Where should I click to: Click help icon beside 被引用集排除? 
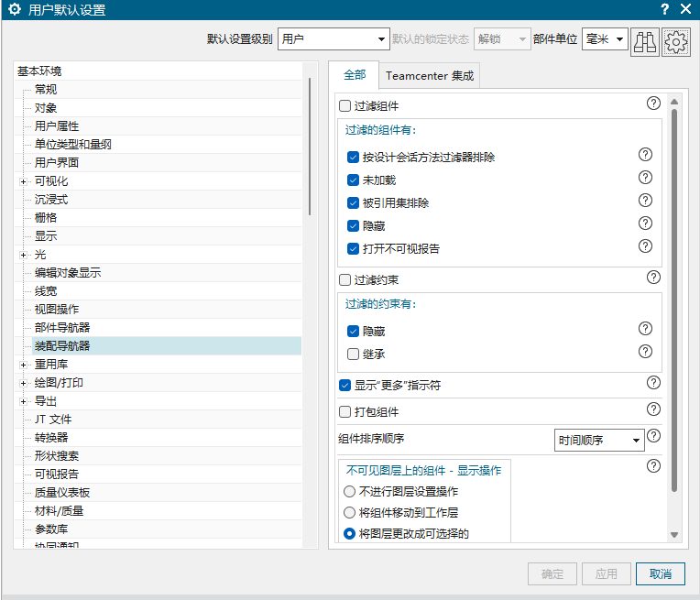coord(645,200)
